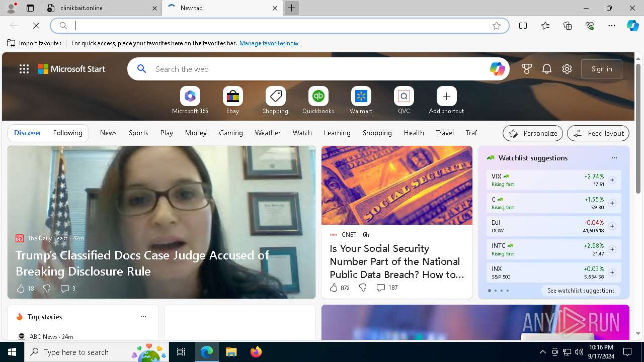This screenshot has width=644, height=362.
Task: Click See watchlist suggestions
Action: pos(581,291)
